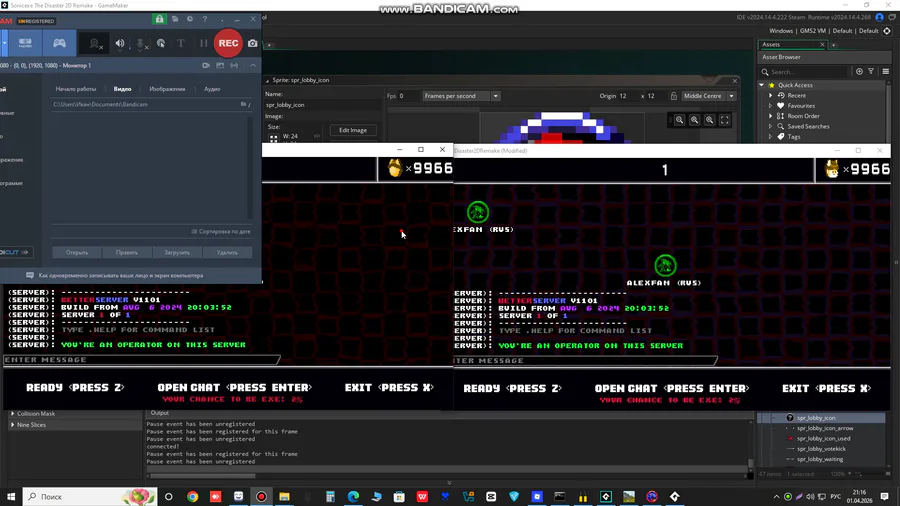Expand the Tags tree node
The width and height of the screenshot is (900, 506).
(771, 137)
